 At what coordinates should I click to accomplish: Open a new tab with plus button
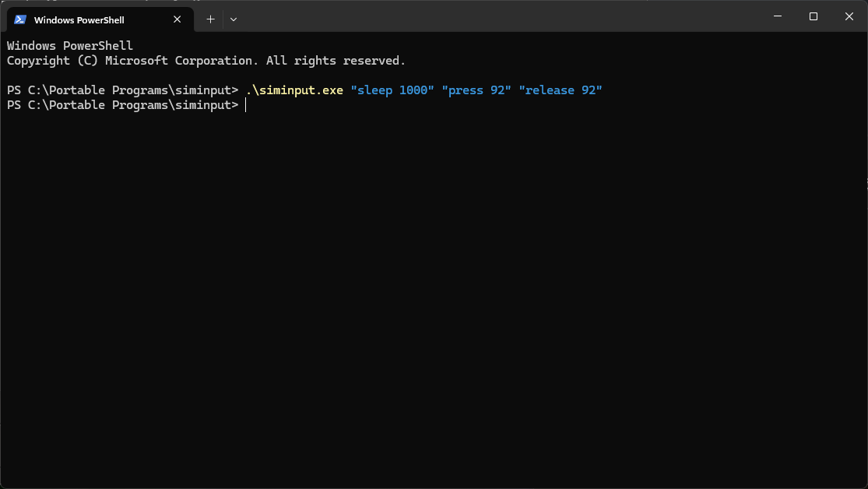210,19
